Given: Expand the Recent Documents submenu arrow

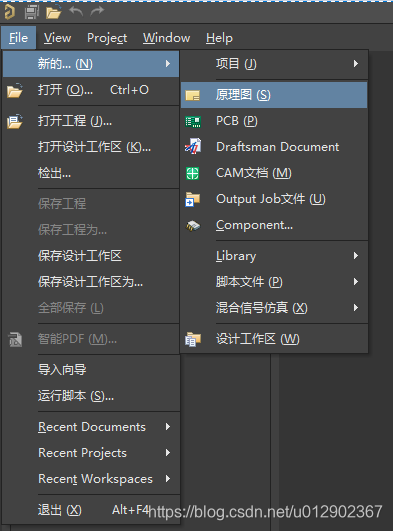Looking at the screenshot, I should click(168, 427).
